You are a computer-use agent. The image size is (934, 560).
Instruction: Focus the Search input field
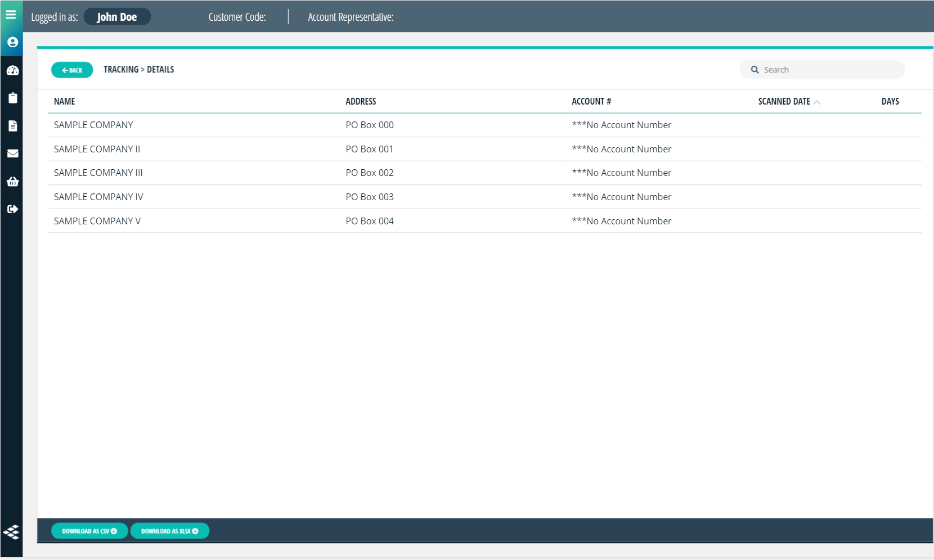822,70
